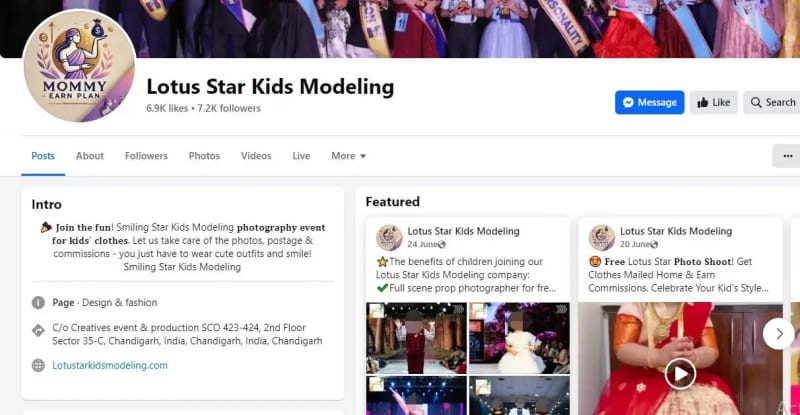Open the three-dots page options menu
The image size is (800, 415).
coord(787,156)
